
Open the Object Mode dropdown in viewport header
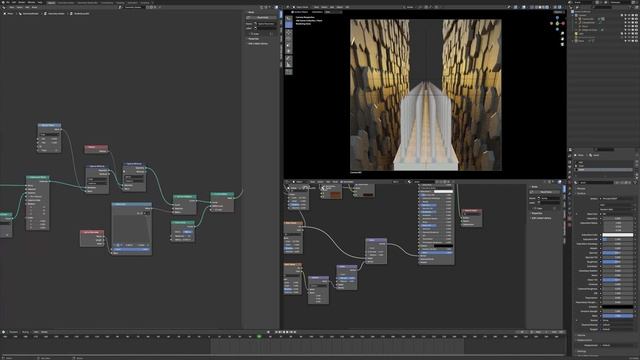tap(302, 7)
